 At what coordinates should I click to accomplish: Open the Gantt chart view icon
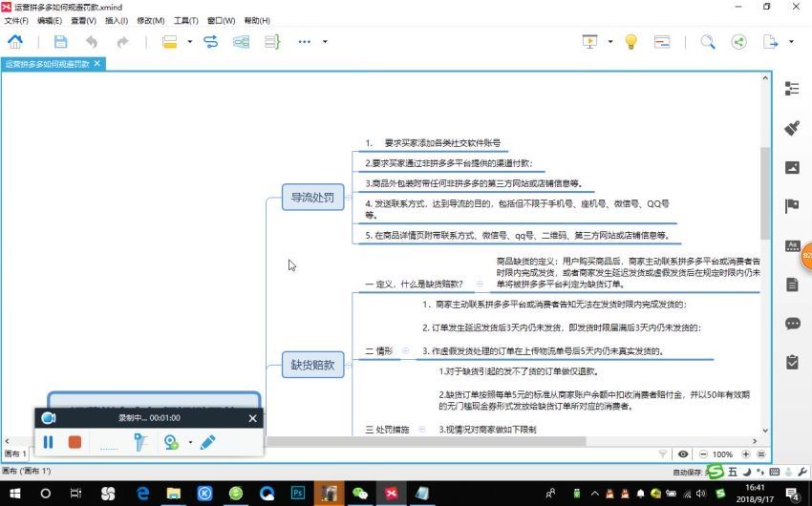[x=662, y=41]
